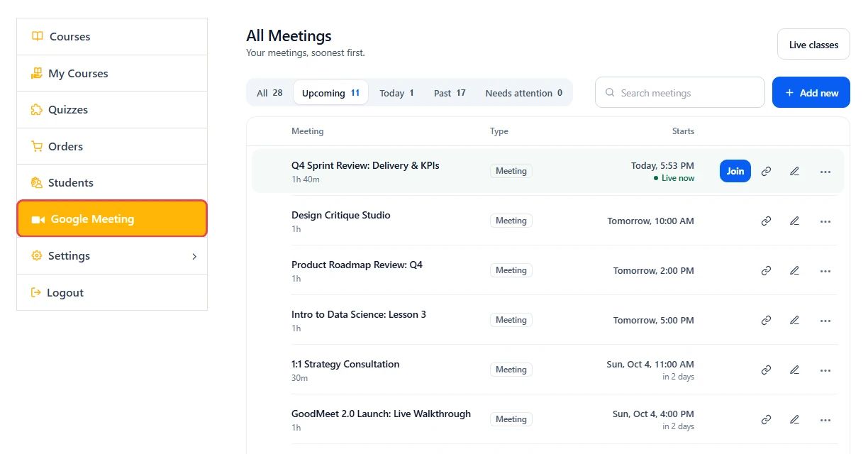Copy link for Q4 Sprint Review meeting
Image resolution: width=868 pixels, height=454 pixels.
tap(766, 171)
